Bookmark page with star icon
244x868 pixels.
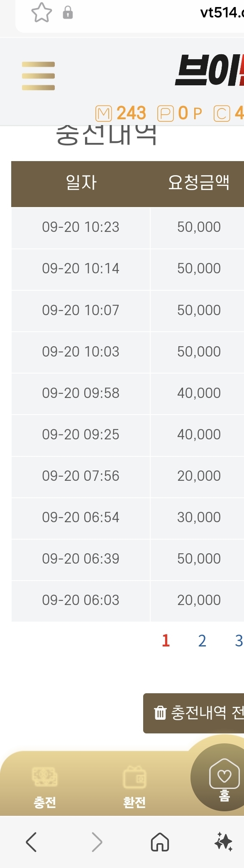[x=41, y=12]
